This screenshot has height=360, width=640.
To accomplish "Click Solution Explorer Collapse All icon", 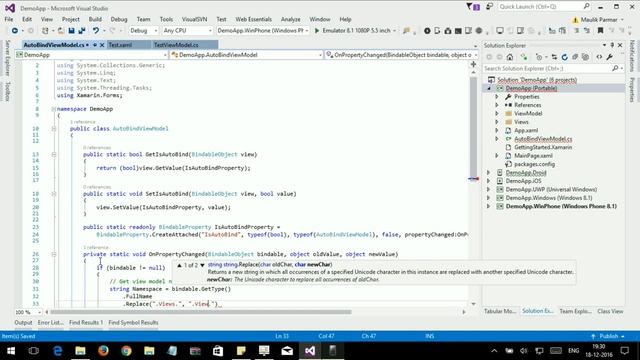I will (575, 57).
